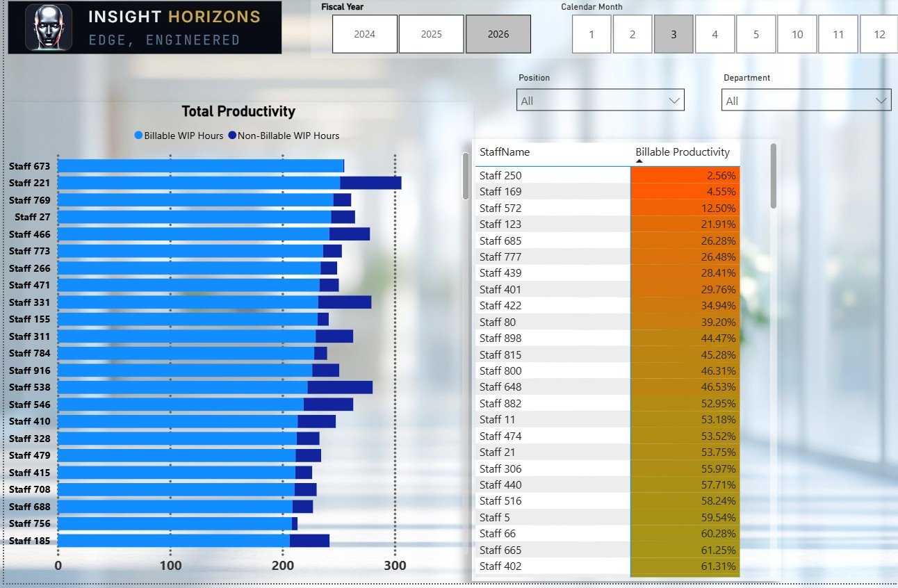Image resolution: width=898 pixels, height=588 pixels.
Task: Click the Staff 221 non-billable bar segment
Action: 370,183
